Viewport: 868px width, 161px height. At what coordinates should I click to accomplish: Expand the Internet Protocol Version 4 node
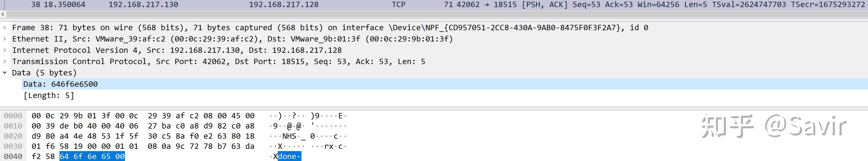(5, 50)
